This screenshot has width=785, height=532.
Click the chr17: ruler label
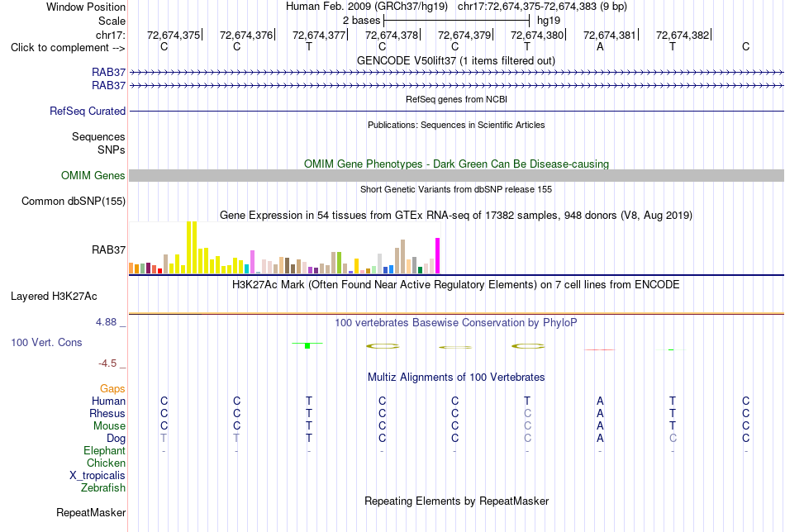110,35
